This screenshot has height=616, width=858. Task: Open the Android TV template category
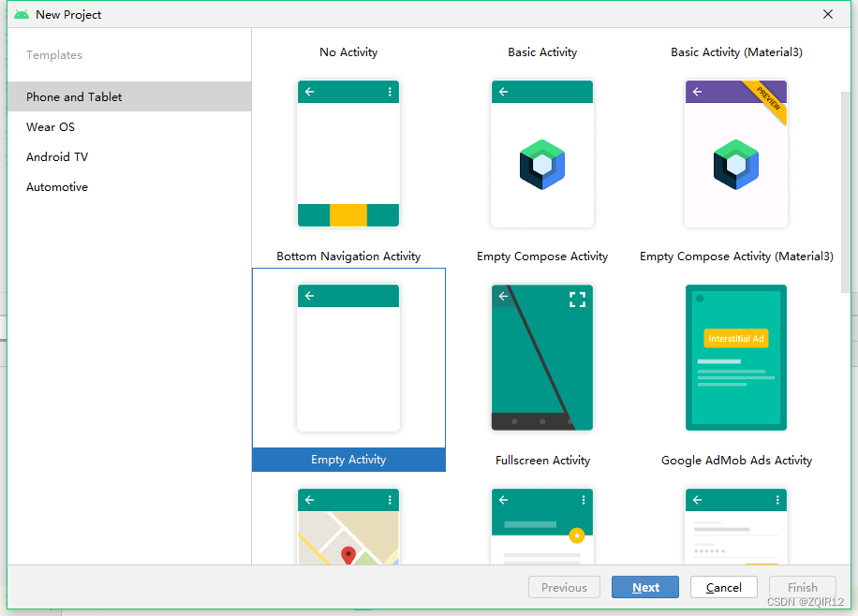click(x=57, y=157)
